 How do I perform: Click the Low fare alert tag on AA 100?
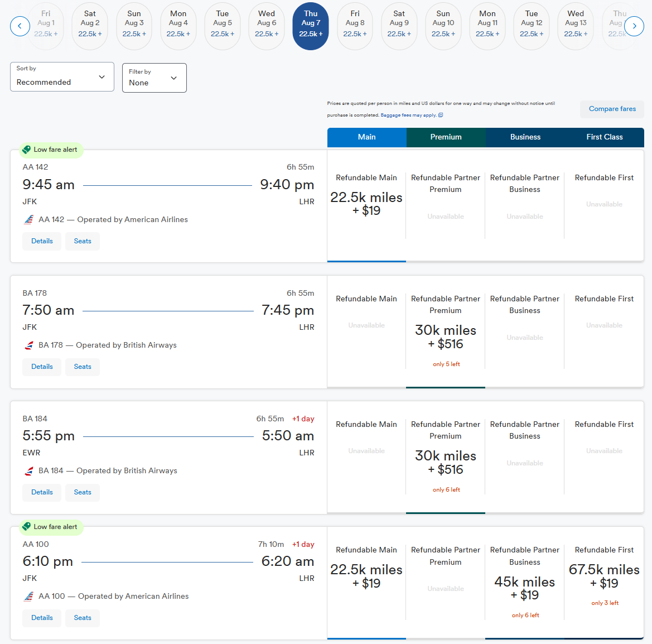tap(51, 527)
